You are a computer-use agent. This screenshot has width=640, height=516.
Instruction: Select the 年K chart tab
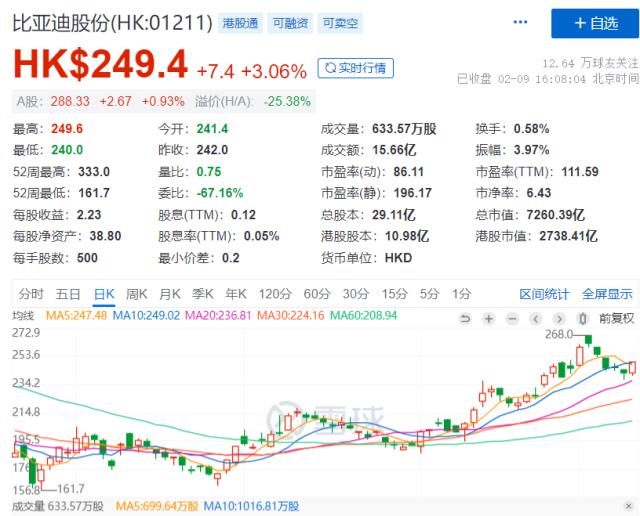coord(236,294)
